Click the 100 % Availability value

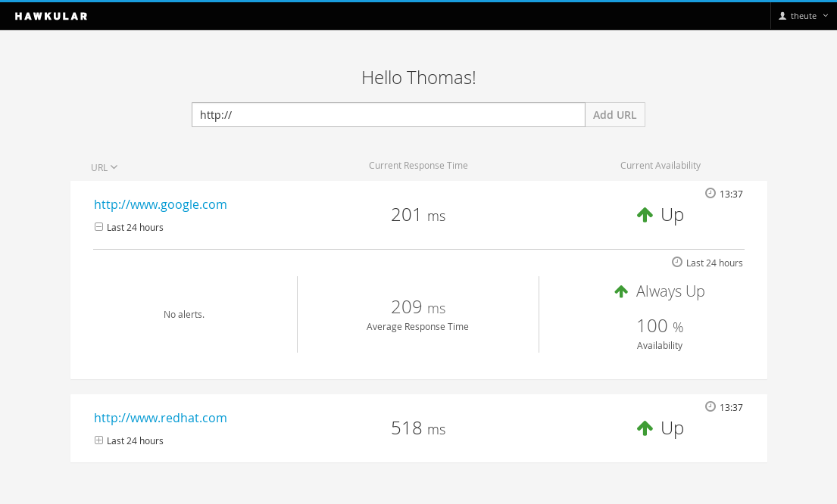660,326
